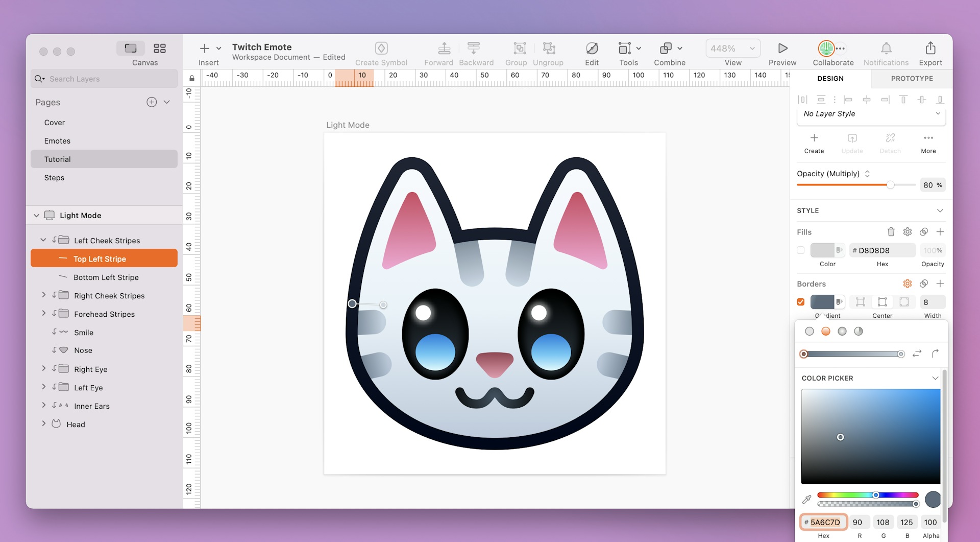Image resolution: width=980 pixels, height=542 pixels.
Task: Click the Notifications bell
Action: [x=886, y=50]
